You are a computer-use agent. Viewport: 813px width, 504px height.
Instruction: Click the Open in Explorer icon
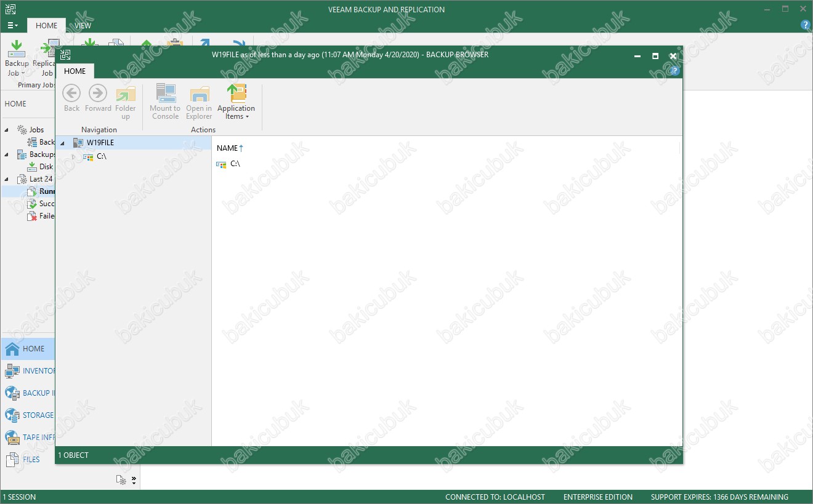click(x=199, y=94)
